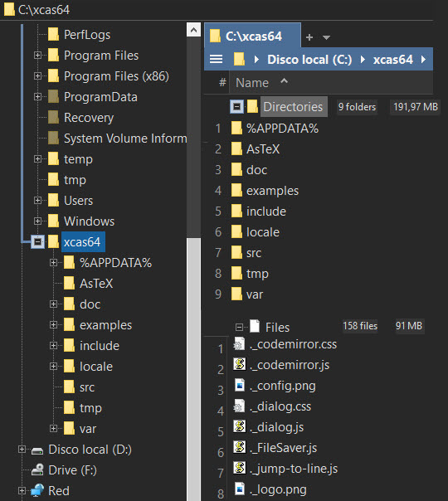Collapse the Files group
This screenshot has height=501, width=448.
[x=239, y=327]
